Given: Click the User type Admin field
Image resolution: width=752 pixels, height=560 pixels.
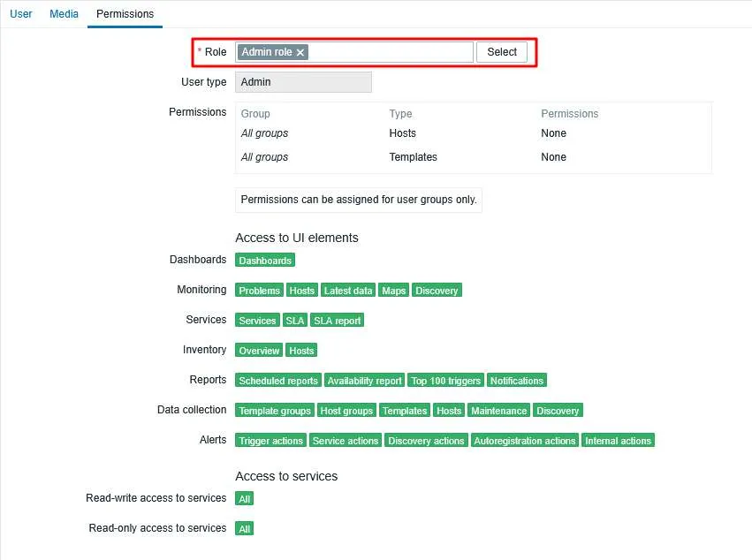Looking at the screenshot, I should click(303, 82).
